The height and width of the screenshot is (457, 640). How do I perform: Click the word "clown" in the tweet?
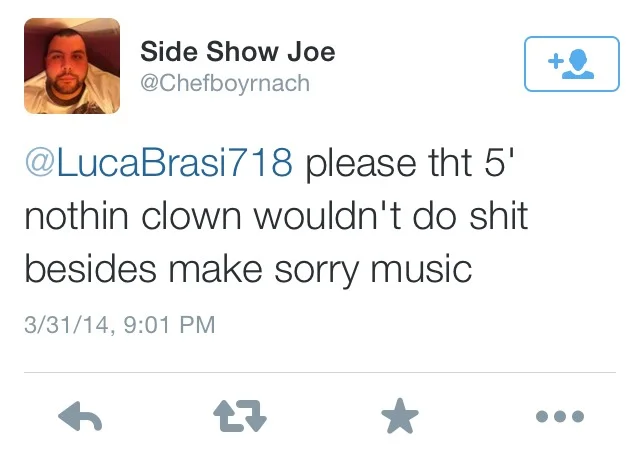pos(191,216)
